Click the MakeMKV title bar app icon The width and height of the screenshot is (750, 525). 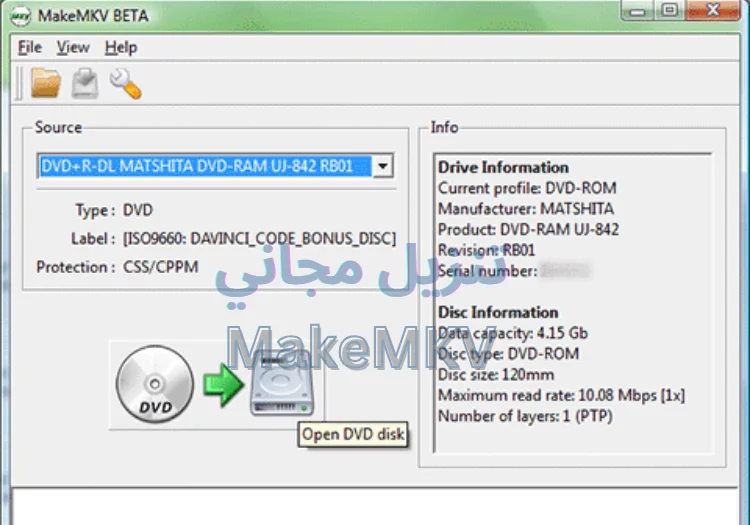pos(20,16)
